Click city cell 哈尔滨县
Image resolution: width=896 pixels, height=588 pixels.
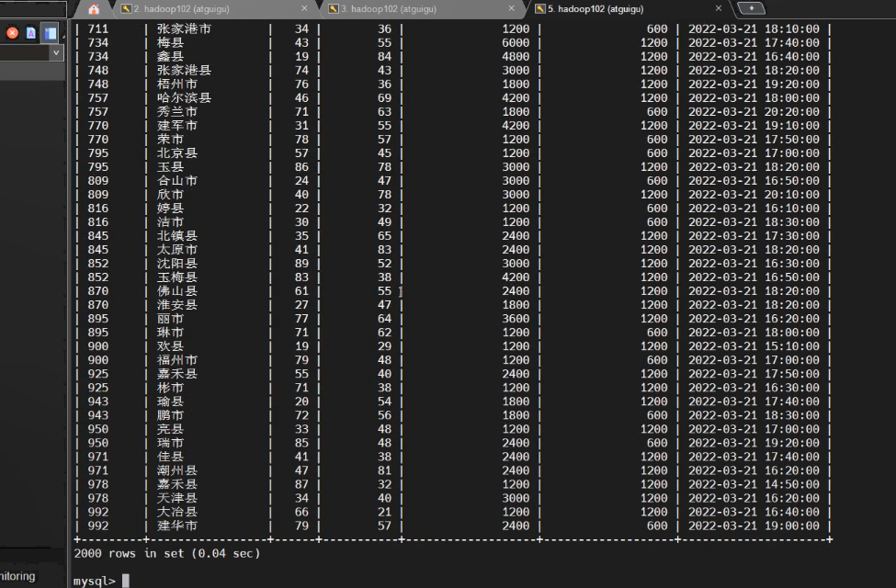pos(184,97)
